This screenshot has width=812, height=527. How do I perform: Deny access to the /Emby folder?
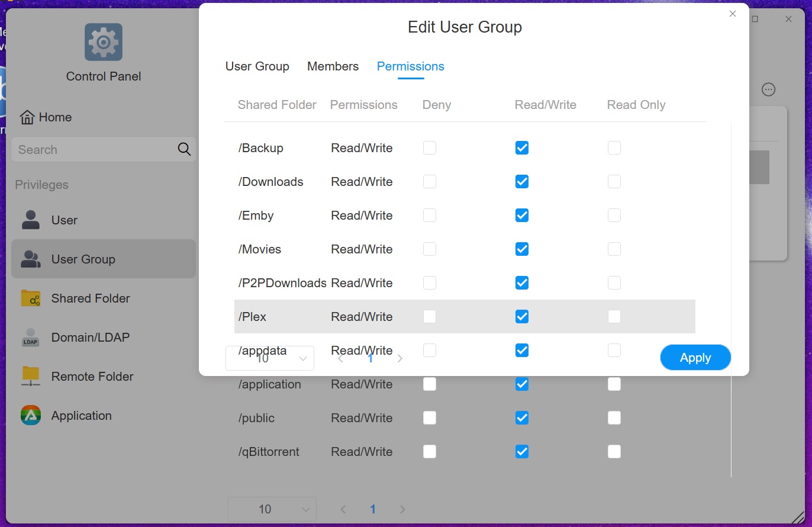(430, 216)
